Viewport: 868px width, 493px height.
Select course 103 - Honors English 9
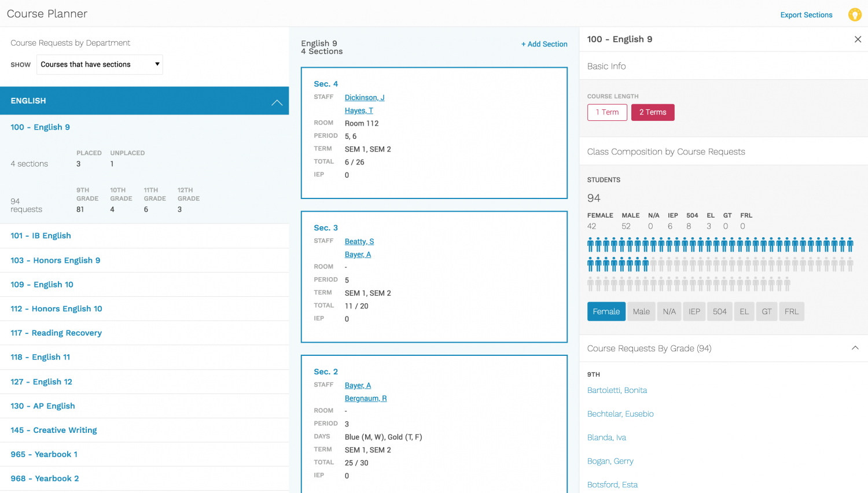click(56, 260)
